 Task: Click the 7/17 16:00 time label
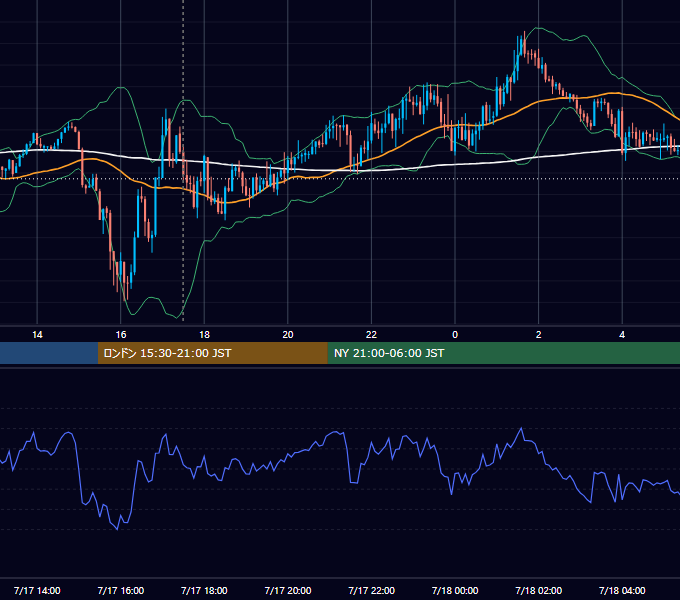121,590
